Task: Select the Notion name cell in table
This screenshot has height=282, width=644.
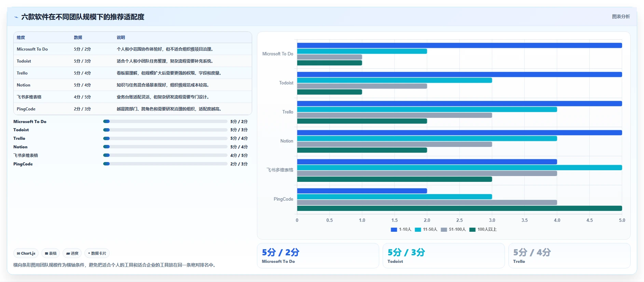Action: tap(24, 85)
